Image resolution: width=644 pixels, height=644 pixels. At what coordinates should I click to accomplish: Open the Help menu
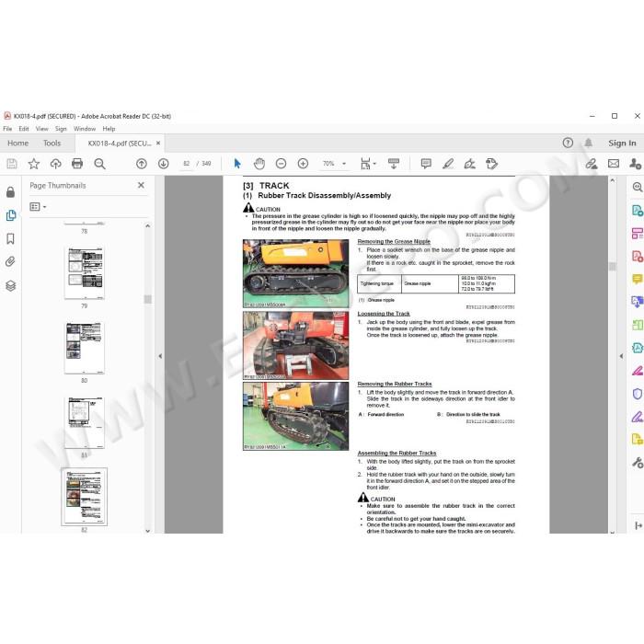click(109, 129)
